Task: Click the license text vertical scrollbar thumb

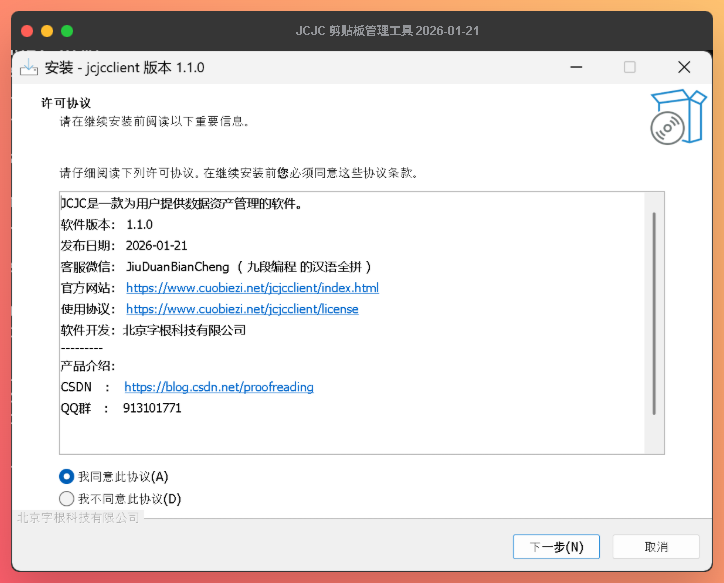Action: pos(654,313)
